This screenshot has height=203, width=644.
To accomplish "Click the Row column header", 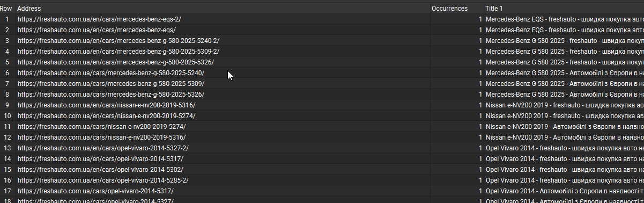I will pyautogui.click(x=6, y=9).
